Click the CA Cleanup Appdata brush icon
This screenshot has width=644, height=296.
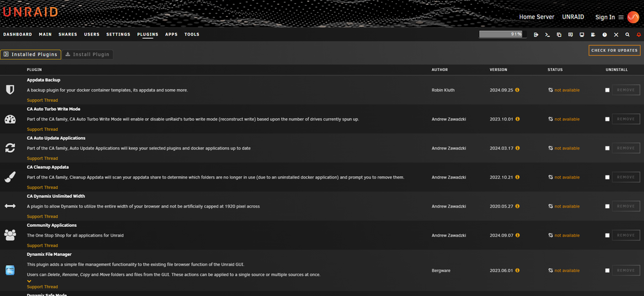[x=10, y=177]
